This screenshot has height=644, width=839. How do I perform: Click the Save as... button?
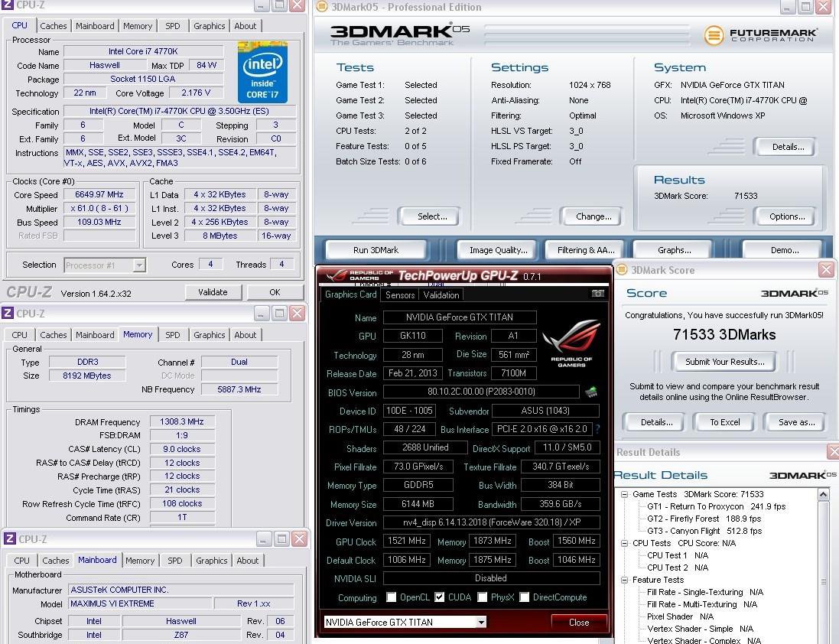click(796, 422)
